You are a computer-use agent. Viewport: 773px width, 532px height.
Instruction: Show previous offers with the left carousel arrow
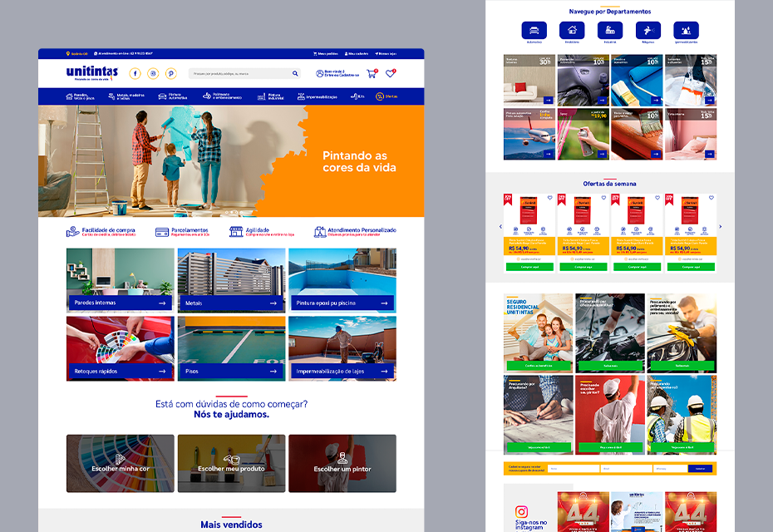[x=500, y=227]
